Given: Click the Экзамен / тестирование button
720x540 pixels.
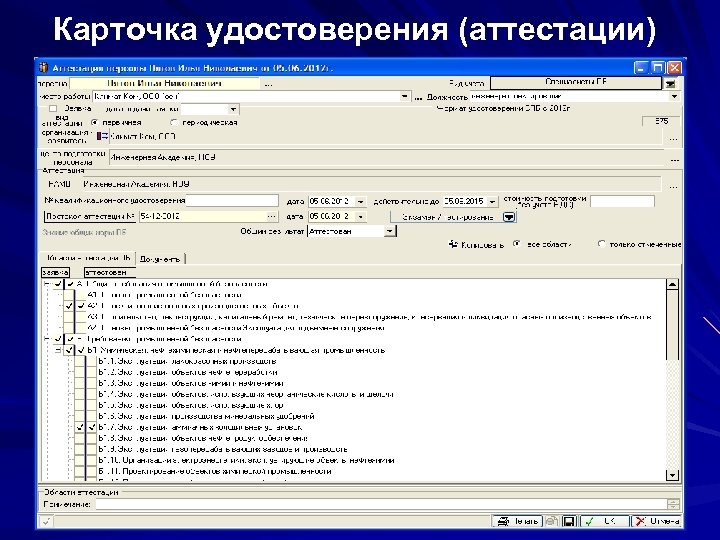Looking at the screenshot, I should [x=447, y=217].
